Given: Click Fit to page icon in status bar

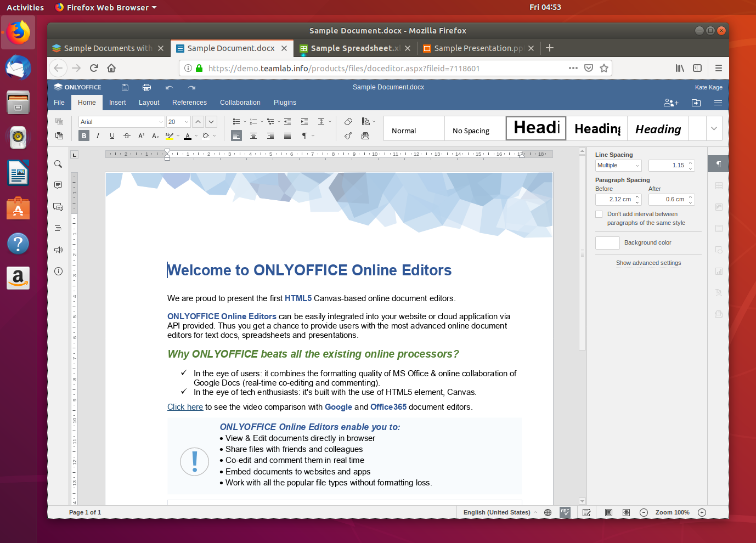Looking at the screenshot, I should (x=608, y=512).
